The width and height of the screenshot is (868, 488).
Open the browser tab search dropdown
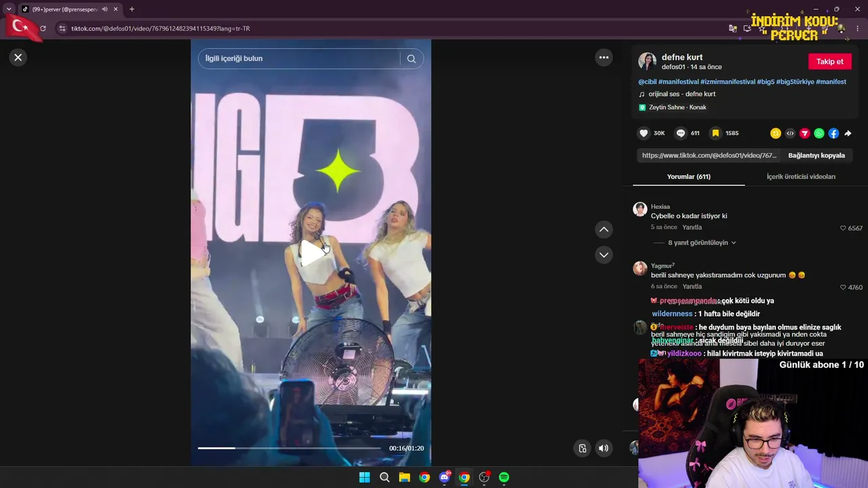(9, 9)
